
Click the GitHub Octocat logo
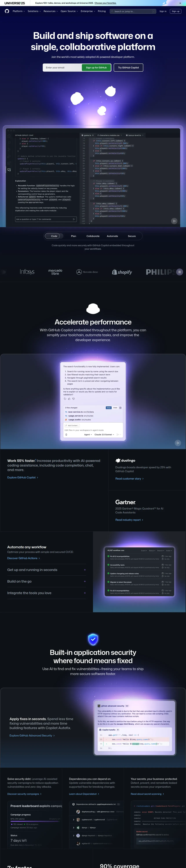pyautogui.click(x=7, y=11)
